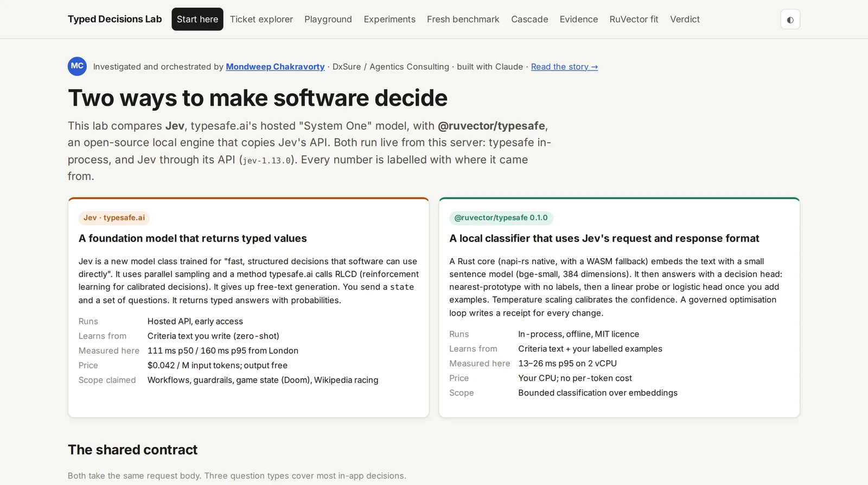Click The shared contract heading
The image size is (868, 485).
pyautogui.click(x=132, y=450)
